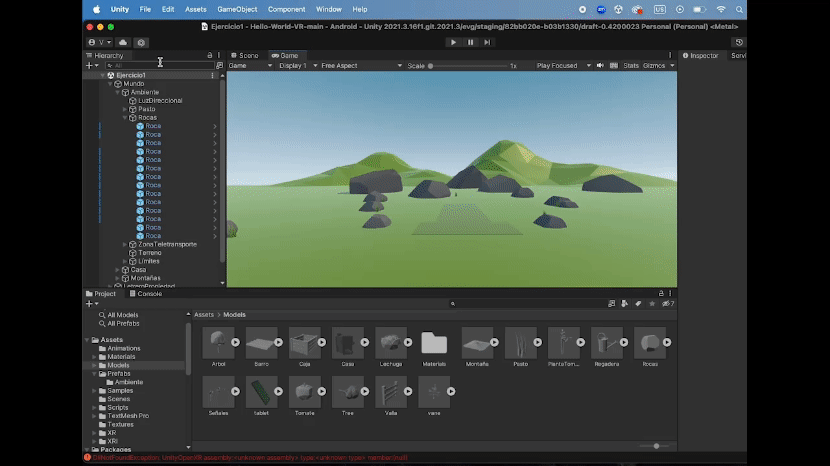Viewport: 830px width, 466px height.
Task: Open the Inspector tab
Action: [700, 56]
